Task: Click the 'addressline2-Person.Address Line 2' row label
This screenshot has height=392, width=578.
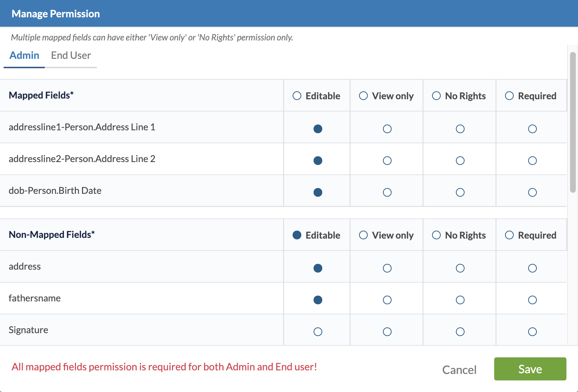Action: click(82, 159)
